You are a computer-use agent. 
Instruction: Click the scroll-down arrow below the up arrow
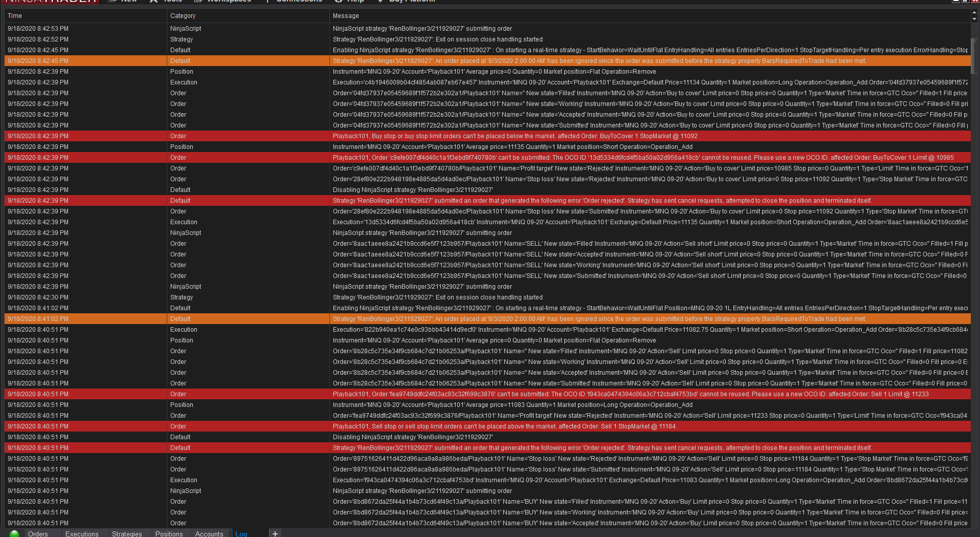(974, 19)
